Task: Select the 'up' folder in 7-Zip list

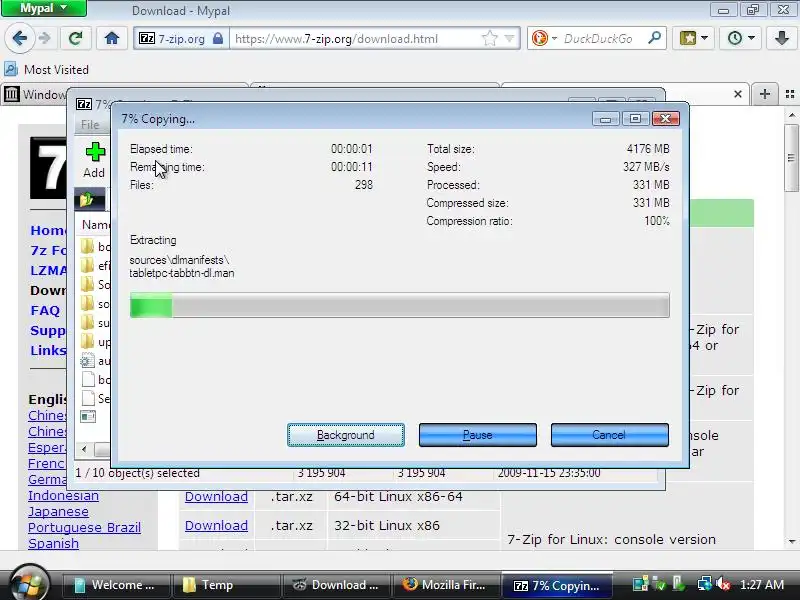Action: pyautogui.click(x=95, y=342)
